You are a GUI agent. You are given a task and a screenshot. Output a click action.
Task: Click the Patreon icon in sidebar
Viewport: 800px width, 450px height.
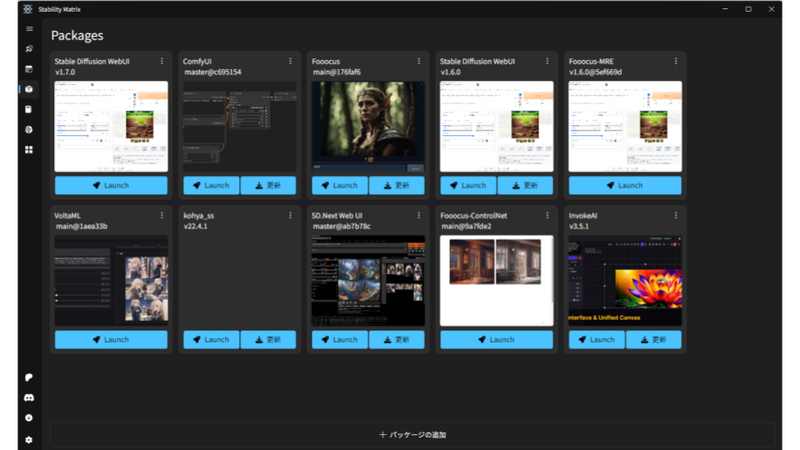(29, 378)
